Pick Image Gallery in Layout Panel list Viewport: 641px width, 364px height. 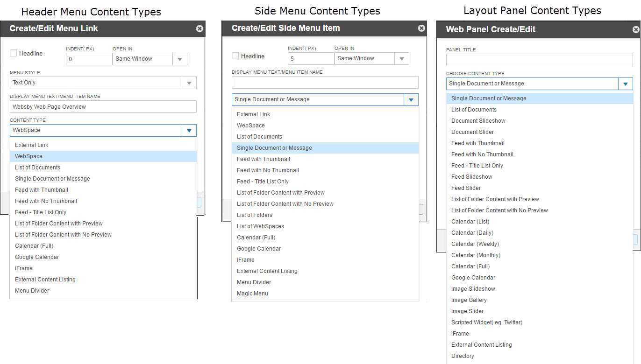(x=469, y=300)
